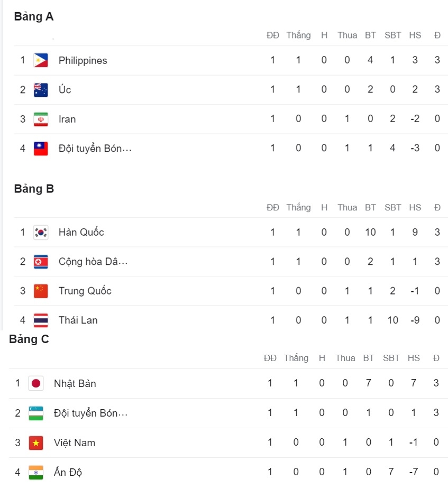Click the Thái Lan team name
The width and height of the screenshot is (448, 489).
(x=78, y=320)
